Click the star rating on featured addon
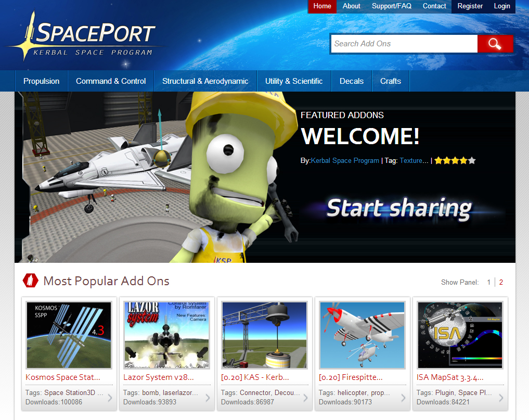Screen dimensions: 529x420 455,161
